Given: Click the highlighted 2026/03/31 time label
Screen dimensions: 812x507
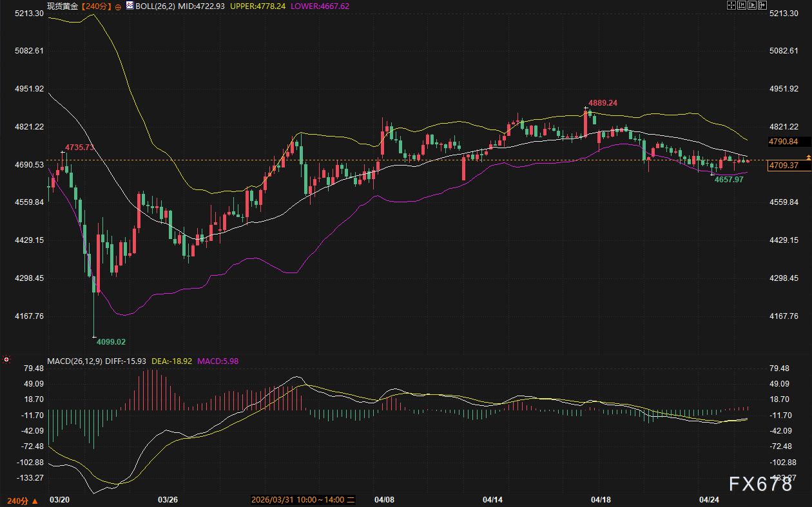Looking at the screenshot, I should [x=303, y=500].
